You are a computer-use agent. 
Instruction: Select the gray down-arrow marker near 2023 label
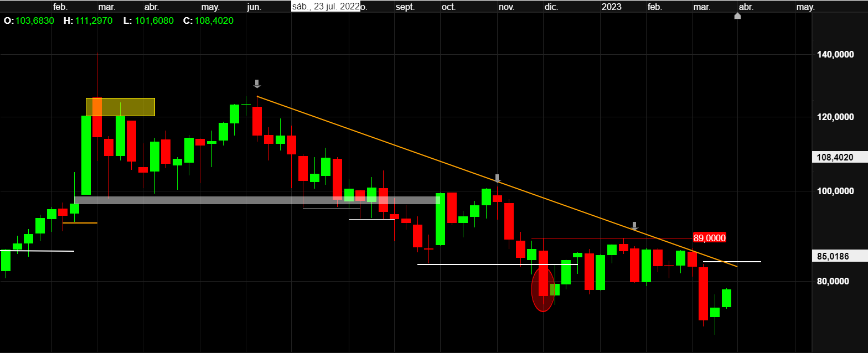tap(635, 226)
